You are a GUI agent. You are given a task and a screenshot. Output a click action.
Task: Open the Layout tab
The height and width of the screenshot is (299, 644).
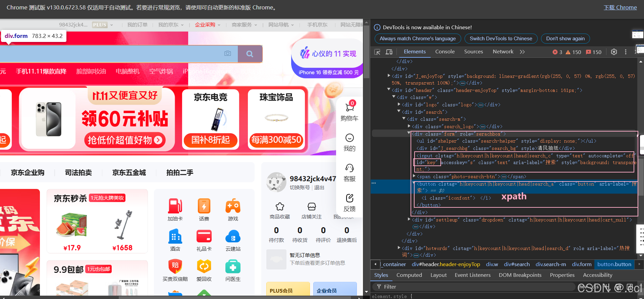[x=438, y=275]
